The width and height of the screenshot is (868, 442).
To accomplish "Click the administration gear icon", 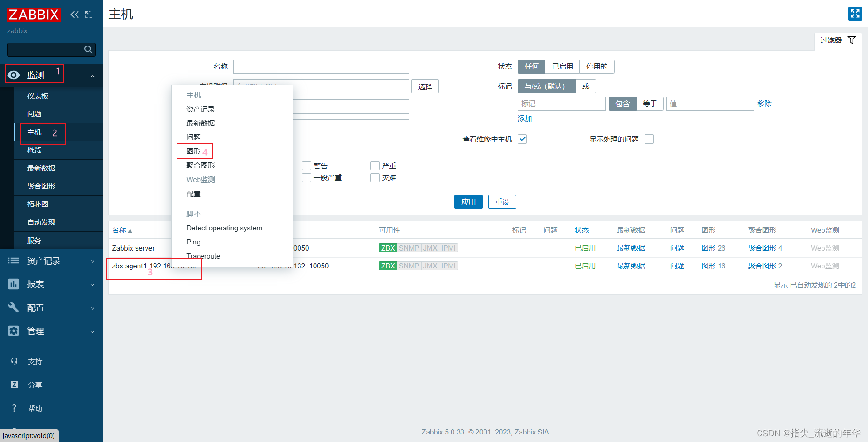I will 14,331.
